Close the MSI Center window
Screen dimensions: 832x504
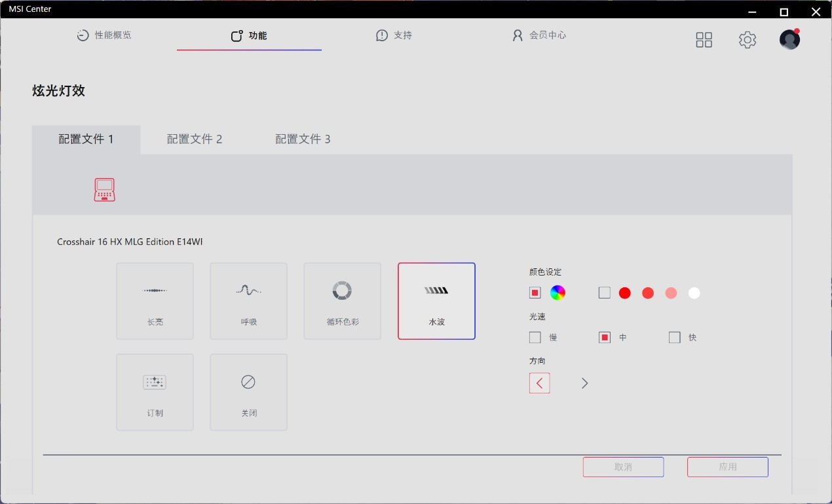[x=816, y=11]
